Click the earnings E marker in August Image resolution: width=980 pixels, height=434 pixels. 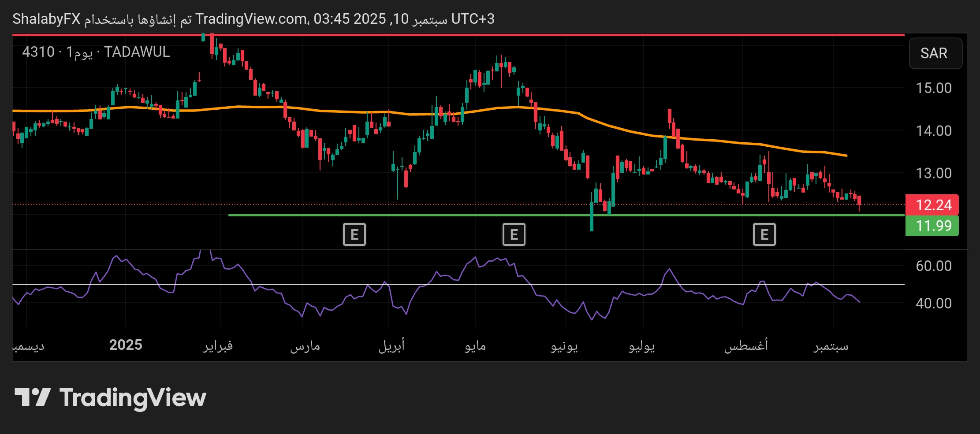pyautogui.click(x=764, y=234)
